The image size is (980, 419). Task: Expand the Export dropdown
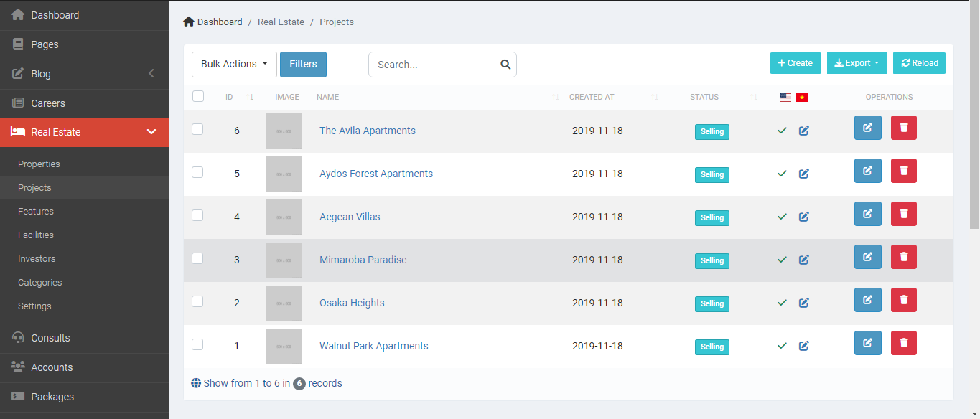click(x=856, y=63)
